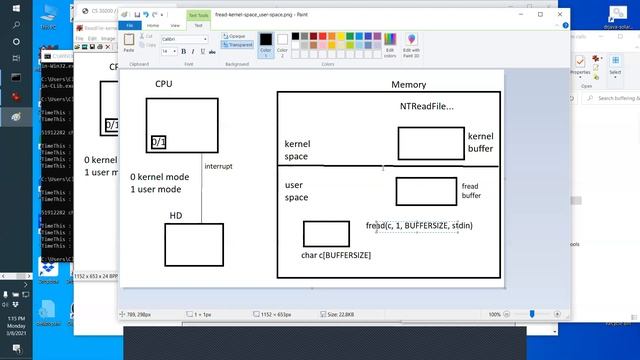The height and width of the screenshot is (360, 640).
Task: Open the action center notification icon
Action: point(16,349)
